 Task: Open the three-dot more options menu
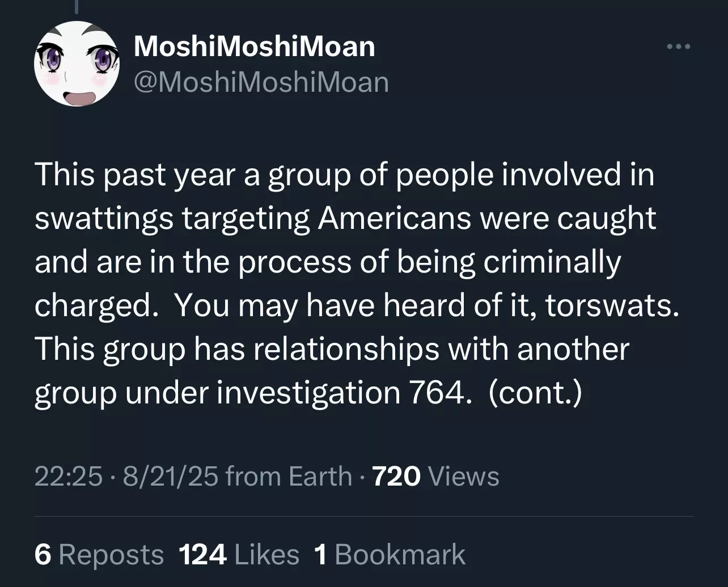point(679,47)
